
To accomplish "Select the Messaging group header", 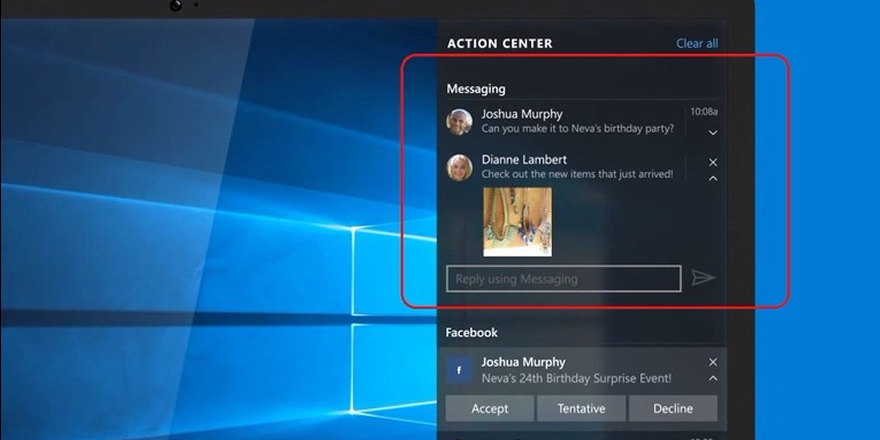I will click(476, 89).
